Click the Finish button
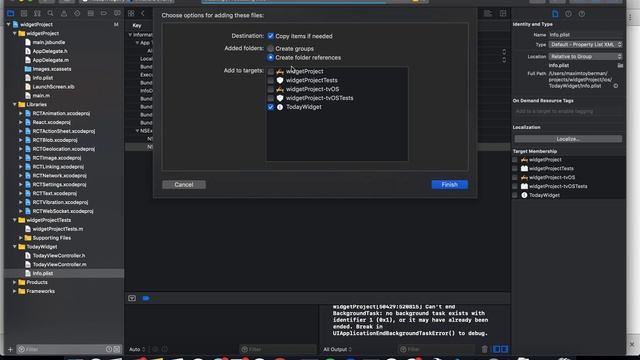Screen dimensions: 640x360 450,184
